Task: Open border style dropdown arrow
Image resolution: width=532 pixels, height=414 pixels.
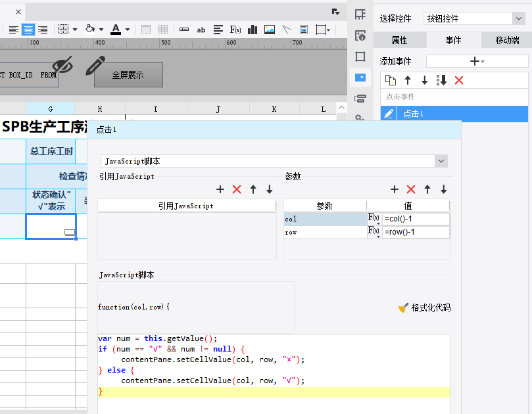Action: 75,30
